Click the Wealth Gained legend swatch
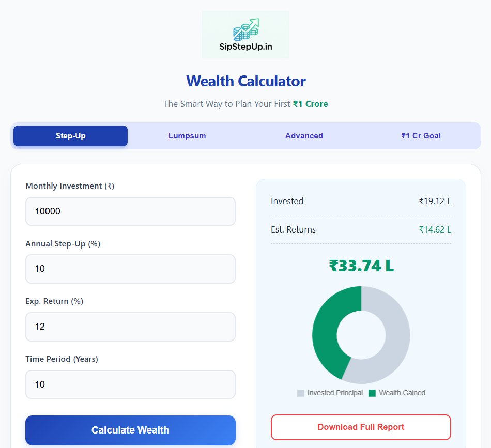 [x=373, y=393]
